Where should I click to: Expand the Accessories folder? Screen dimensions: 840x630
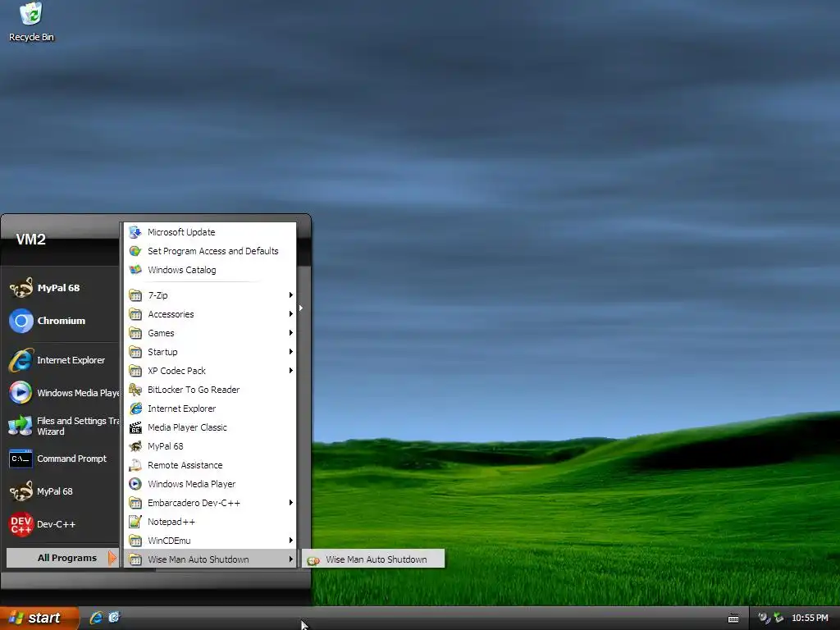pos(210,314)
